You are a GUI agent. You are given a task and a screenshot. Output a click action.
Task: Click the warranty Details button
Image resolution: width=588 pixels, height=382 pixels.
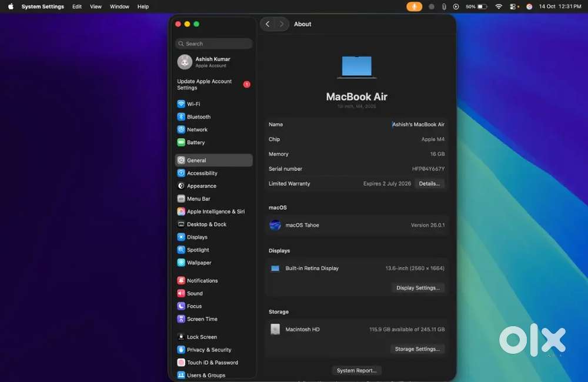pyautogui.click(x=429, y=184)
